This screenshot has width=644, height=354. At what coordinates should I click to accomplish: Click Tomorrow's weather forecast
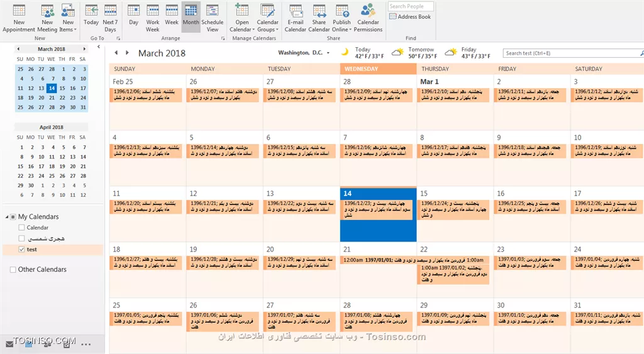pyautogui.click(x=414, y=53)
